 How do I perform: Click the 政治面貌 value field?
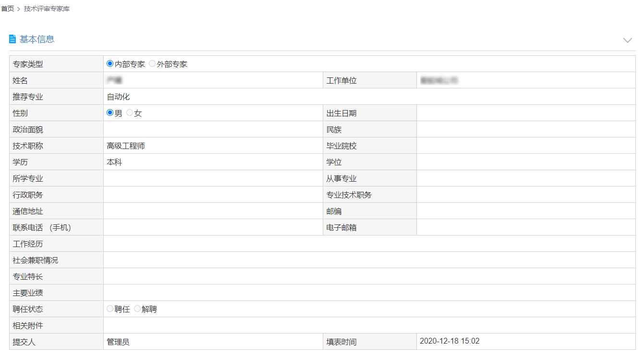tap(213, 129)
